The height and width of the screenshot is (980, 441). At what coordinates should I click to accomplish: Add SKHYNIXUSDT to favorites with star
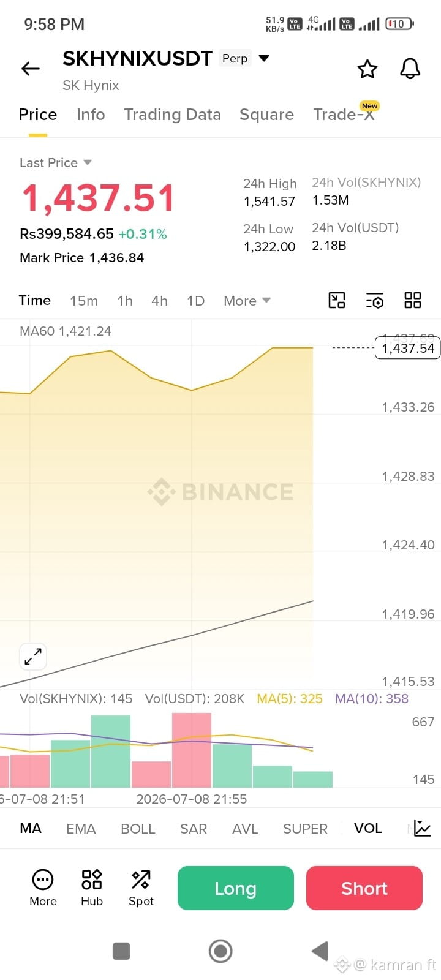pyautogui.click(x=367, y=69)
